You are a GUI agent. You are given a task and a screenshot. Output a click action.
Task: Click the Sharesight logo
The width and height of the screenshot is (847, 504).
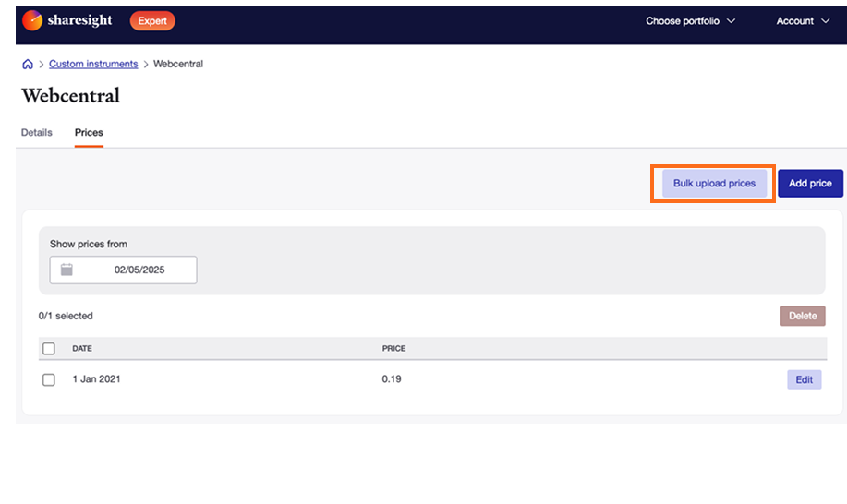67,20
